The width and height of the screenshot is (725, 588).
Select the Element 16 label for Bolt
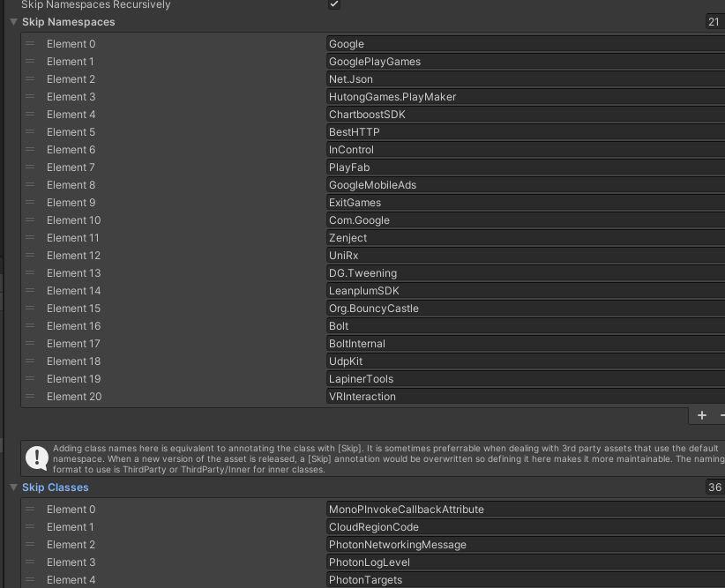pos(73,326)
